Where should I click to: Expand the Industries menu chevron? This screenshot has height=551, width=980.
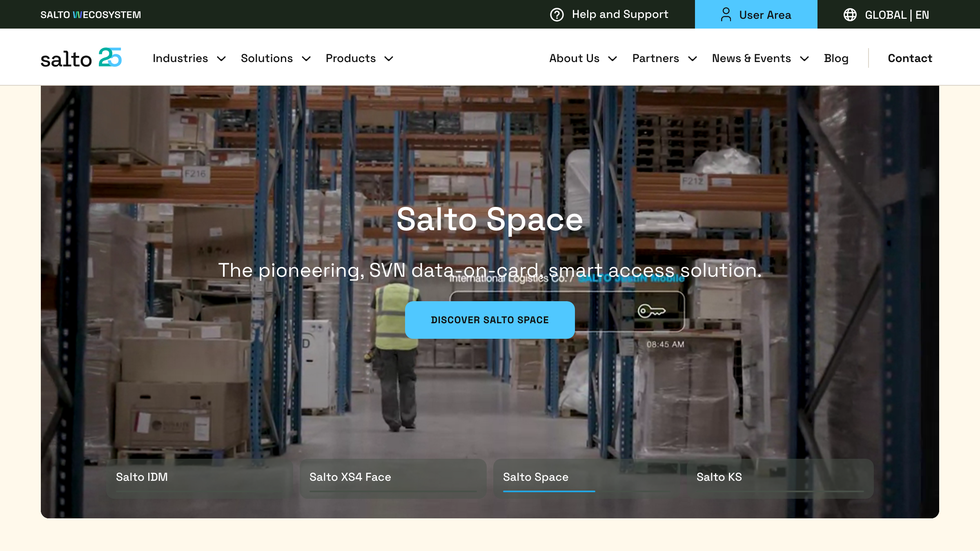[221, 59]
